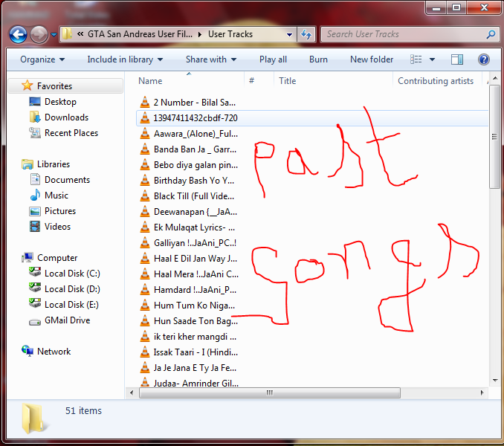
Task: Expand the address bar history dropdown
Action: point(289,34)
